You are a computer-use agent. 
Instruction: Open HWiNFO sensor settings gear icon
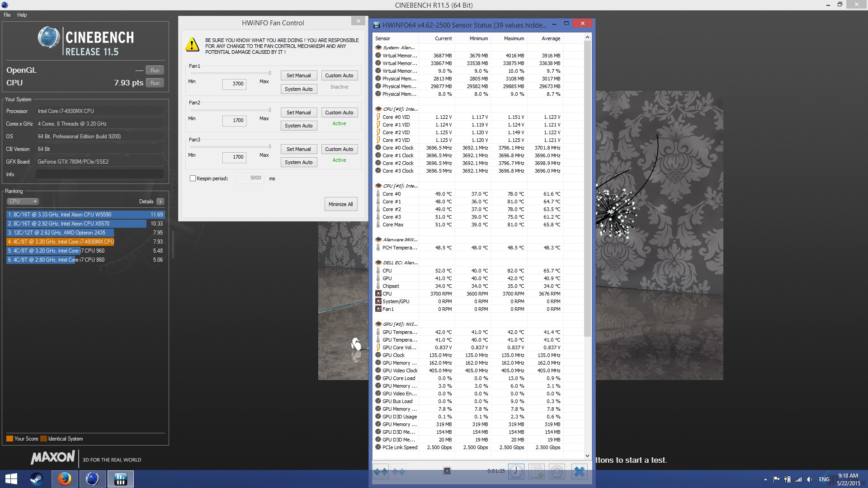pos(557,472)
